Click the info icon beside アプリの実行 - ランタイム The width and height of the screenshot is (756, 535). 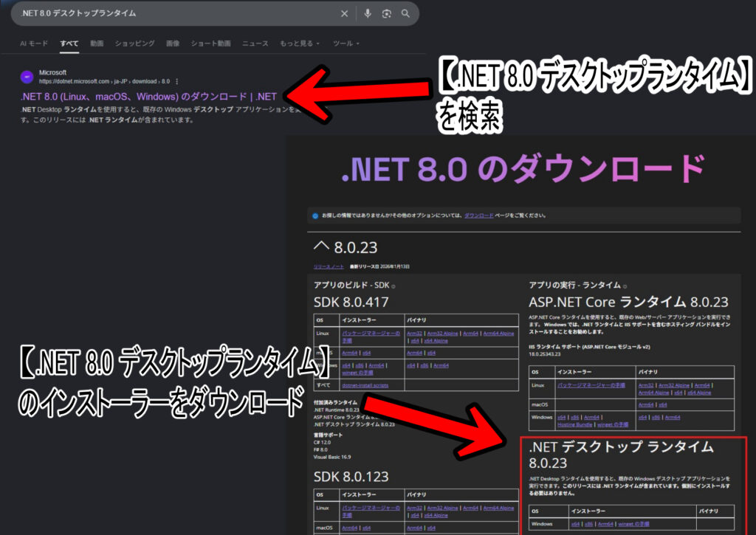pyautogui.click(x=626, y=286)
